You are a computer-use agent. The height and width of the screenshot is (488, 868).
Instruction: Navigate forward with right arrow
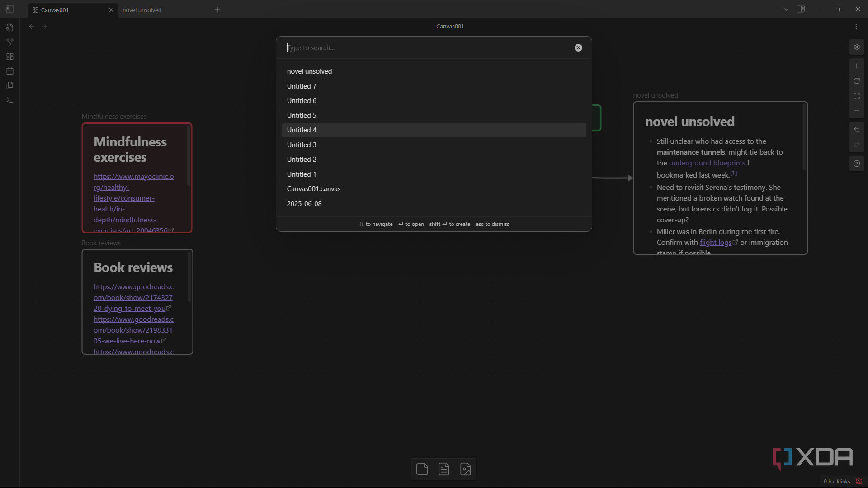(44, 27)
